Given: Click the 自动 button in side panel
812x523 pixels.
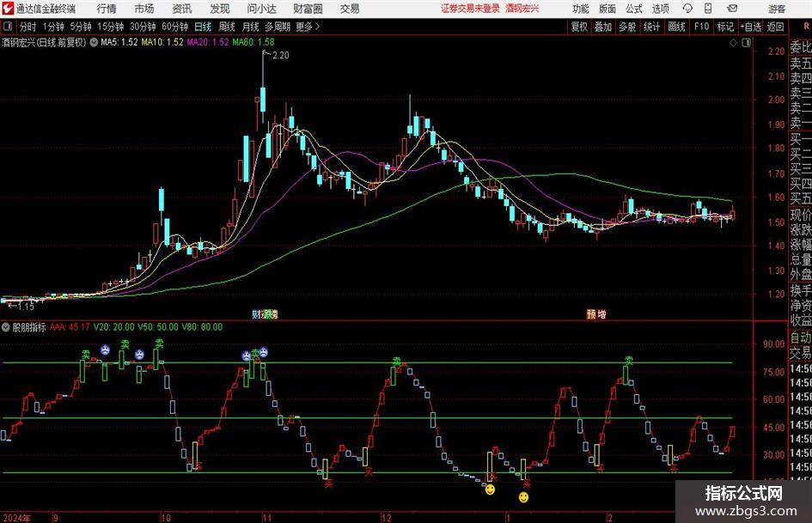Looking at the screenshot, I should point(801,338).
